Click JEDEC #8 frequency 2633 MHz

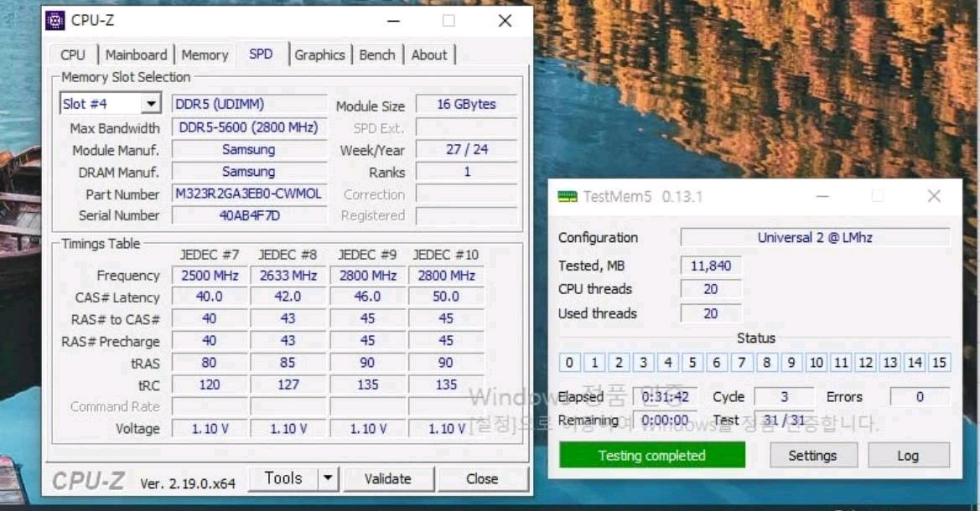tap(288, 276)
